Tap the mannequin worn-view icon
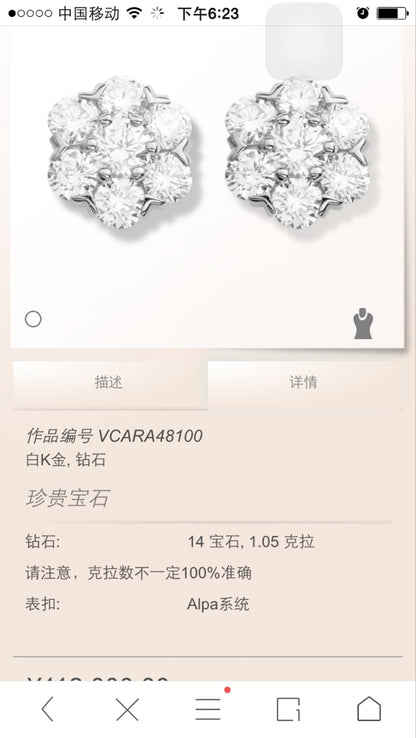416x738 pixels. pyautogui.click(x=363, y=323)
